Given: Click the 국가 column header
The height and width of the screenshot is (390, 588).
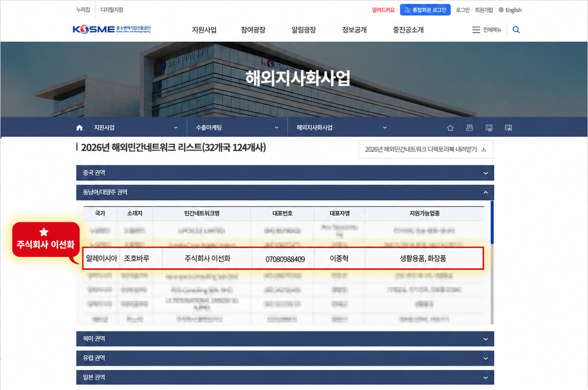Looking at the screenshot, I should [x=100, y=214].
